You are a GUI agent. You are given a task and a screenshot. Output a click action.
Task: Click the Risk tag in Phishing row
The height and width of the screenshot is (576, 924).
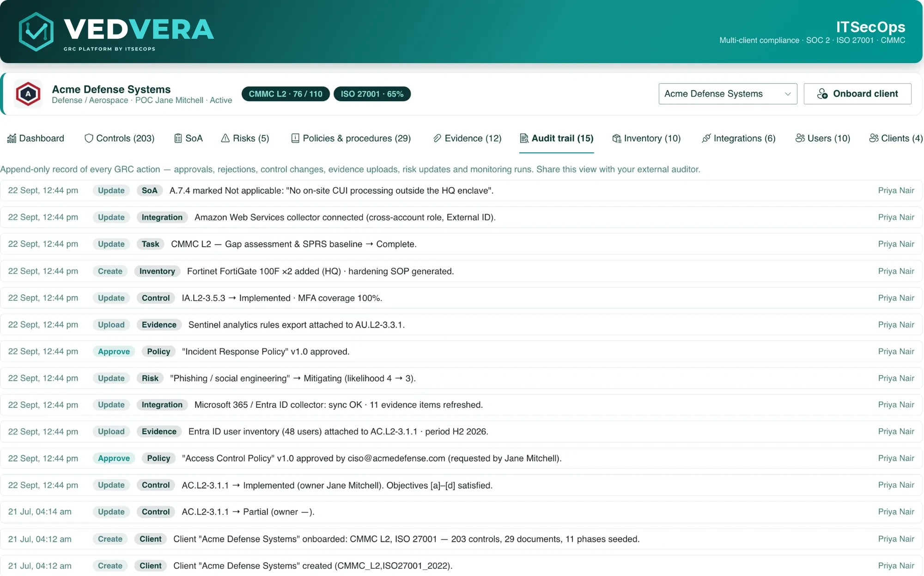click(x=150, y=378)
